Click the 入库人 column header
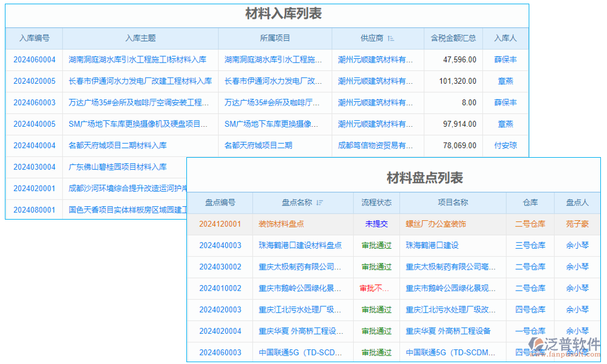 point(506,38)
